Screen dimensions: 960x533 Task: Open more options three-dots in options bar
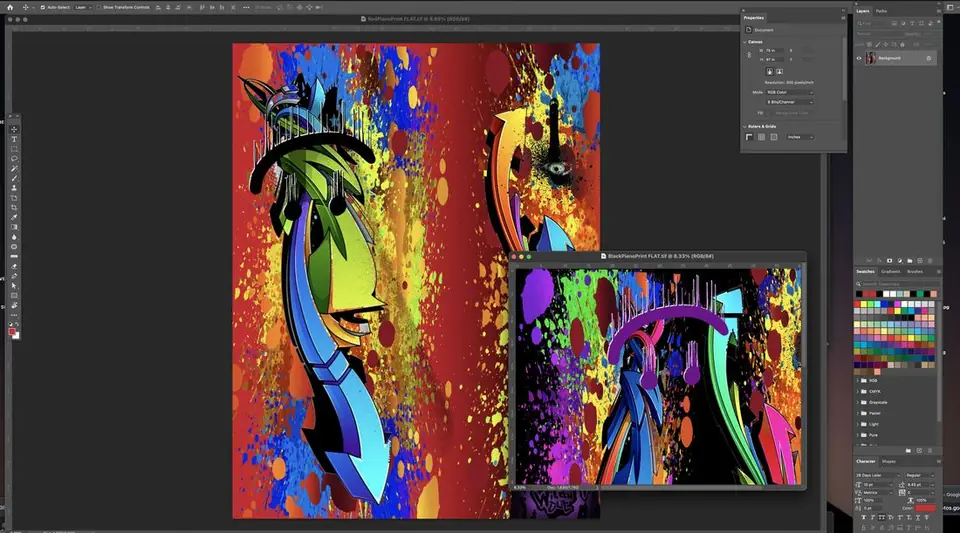point(246,7)
